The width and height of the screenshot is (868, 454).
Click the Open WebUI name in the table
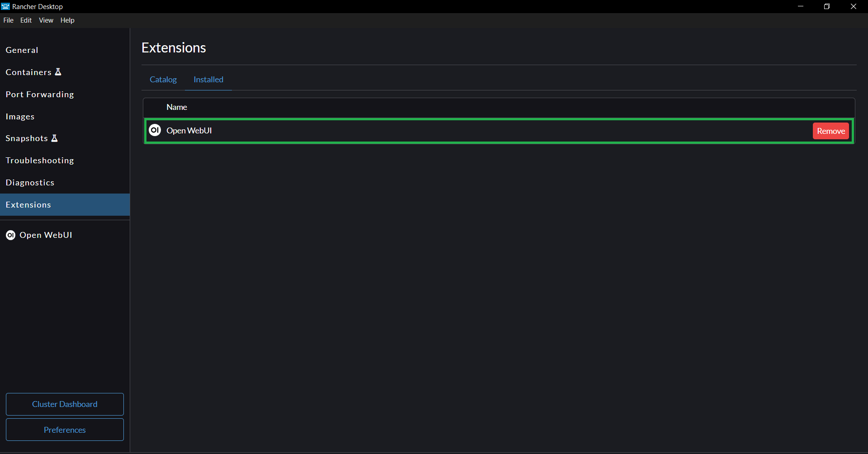[x=189, y=131]
